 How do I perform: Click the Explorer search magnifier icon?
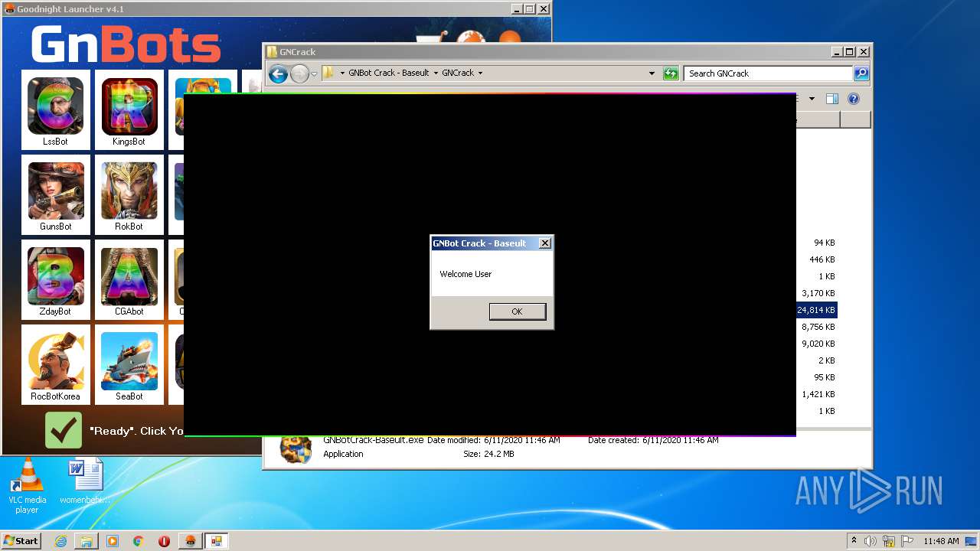click(861, 73)
